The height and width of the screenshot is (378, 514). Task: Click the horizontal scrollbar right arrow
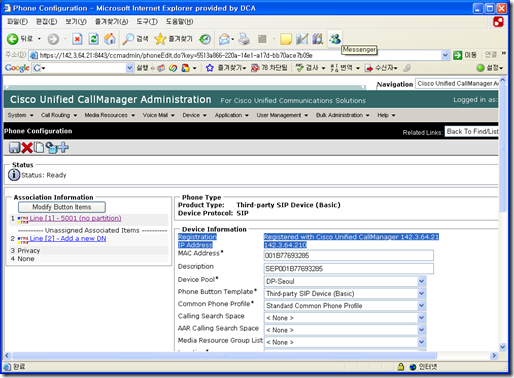(x=494, y=356)
